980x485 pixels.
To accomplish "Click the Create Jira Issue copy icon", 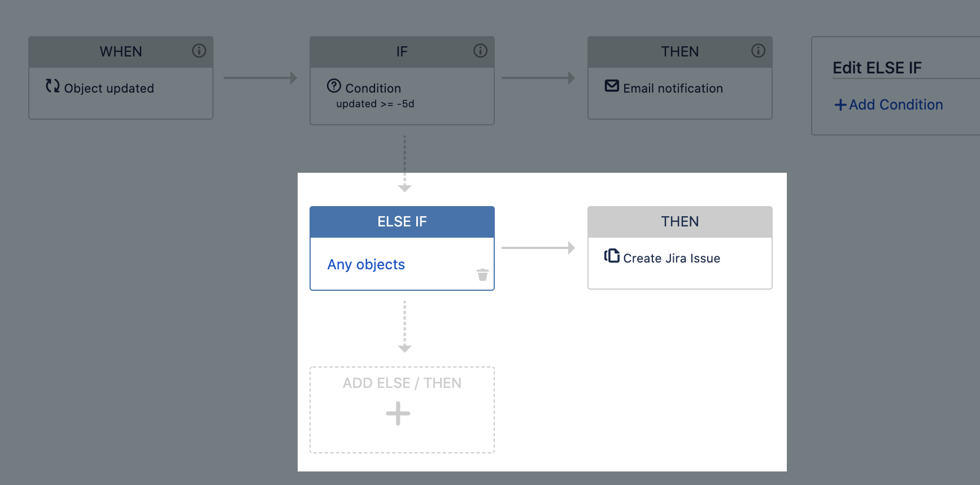I will click(612, 256).
